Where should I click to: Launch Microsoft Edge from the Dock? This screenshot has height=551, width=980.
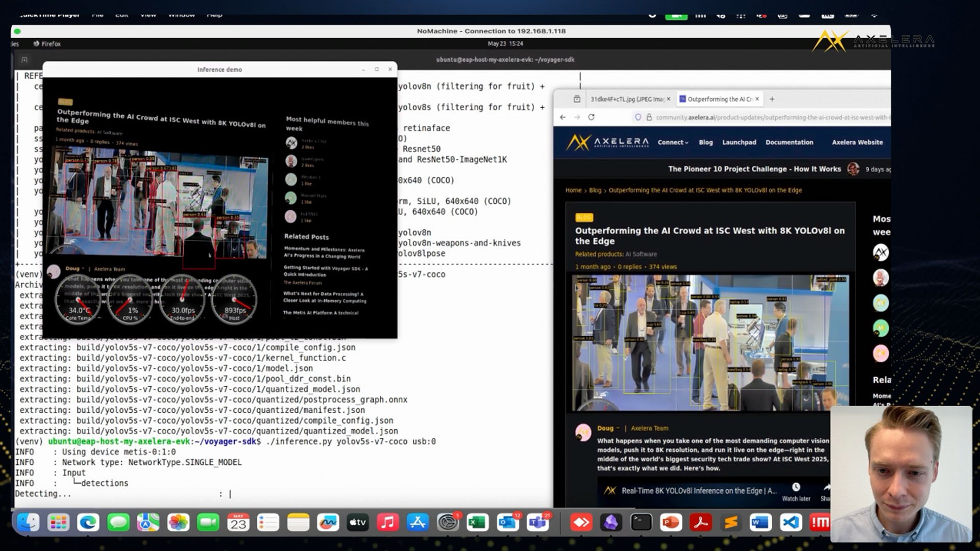point(88,522)
